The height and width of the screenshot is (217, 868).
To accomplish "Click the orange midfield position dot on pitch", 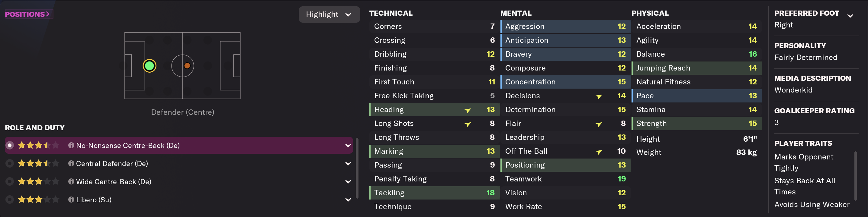I will click(x=187, y=66).
